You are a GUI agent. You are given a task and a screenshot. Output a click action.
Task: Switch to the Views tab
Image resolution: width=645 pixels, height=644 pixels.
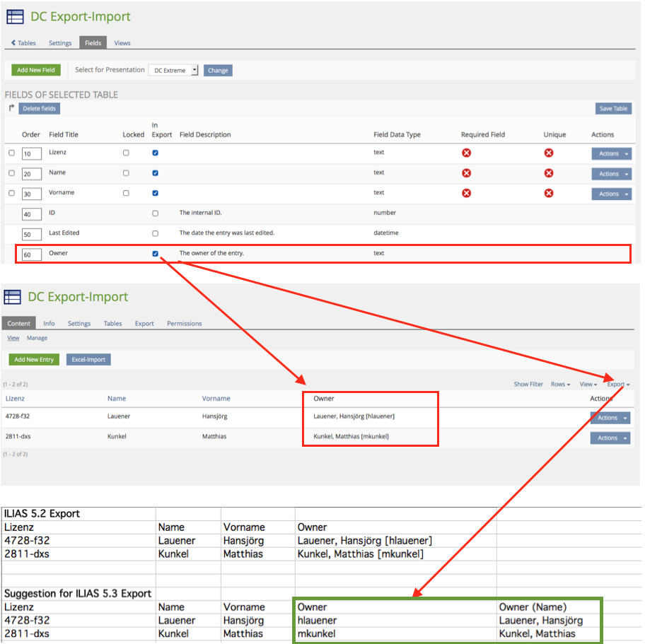(x=122, y=43)
